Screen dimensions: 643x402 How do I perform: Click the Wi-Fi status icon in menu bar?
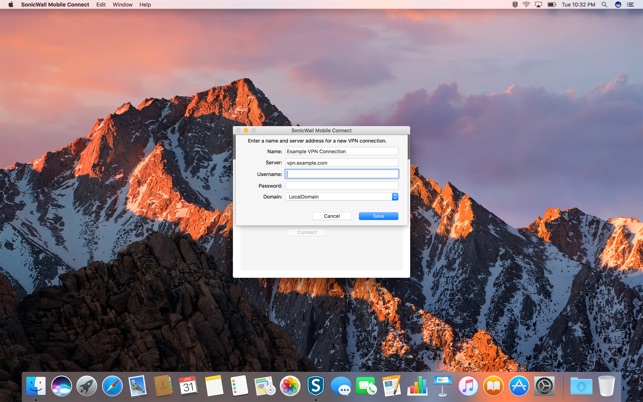(526, 5)
